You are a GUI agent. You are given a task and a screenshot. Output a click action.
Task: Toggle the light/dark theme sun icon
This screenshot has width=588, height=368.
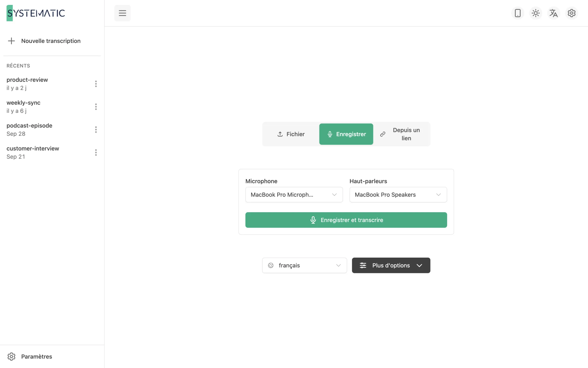(536, 13)
